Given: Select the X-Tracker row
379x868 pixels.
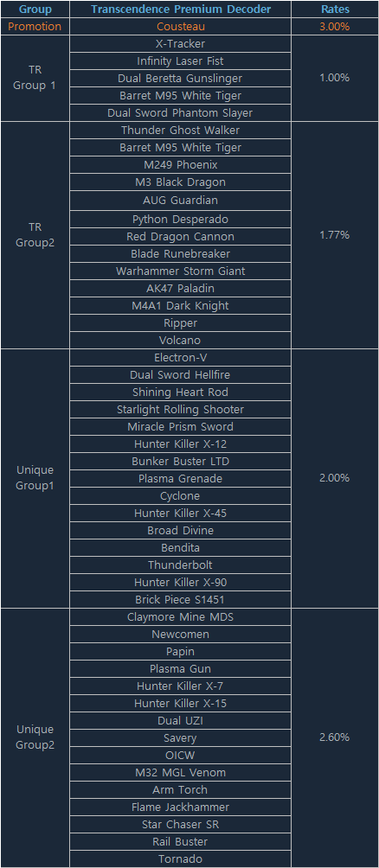Looking at the screenshot, I should tap(181, 44).
